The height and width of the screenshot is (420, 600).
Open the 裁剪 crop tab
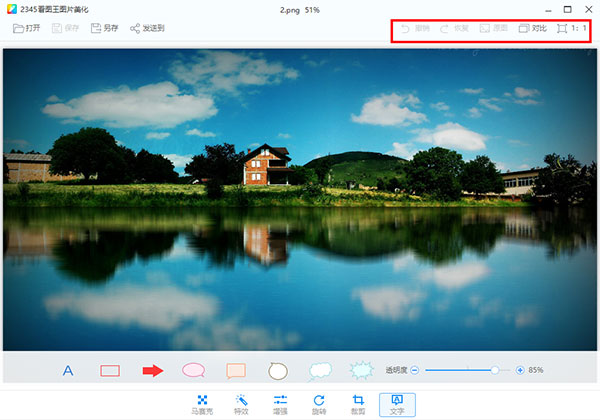(358, 404)
